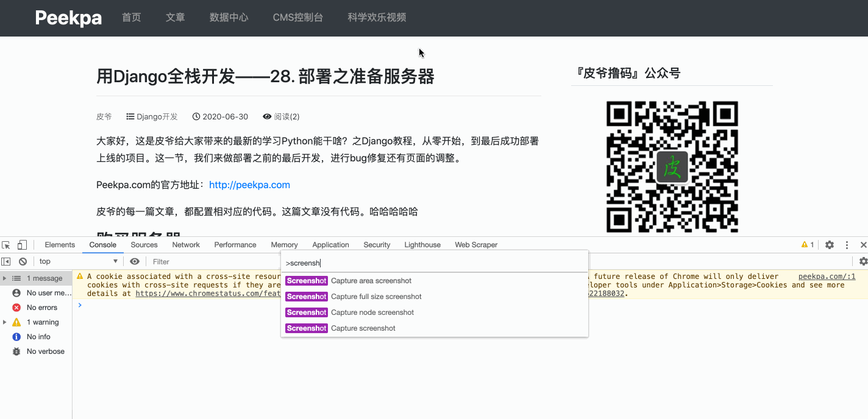Select Capture node screenshot command

pos(435,312)
